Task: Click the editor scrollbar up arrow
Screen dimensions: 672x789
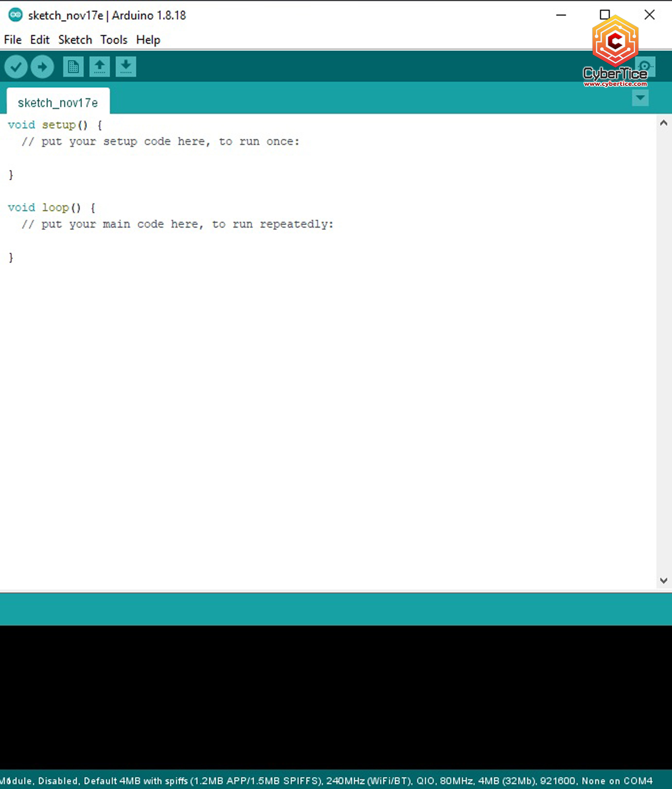Action: 663,123
